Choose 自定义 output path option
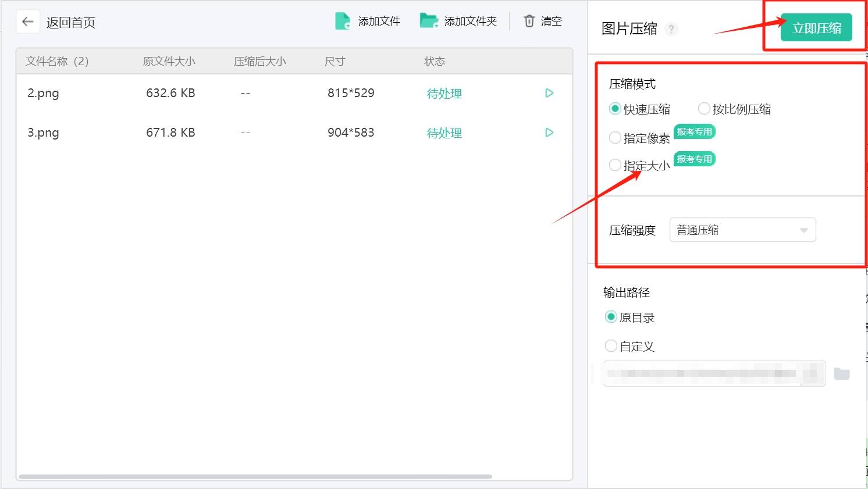This screenshot has height=489, width=868. [611, 346]
